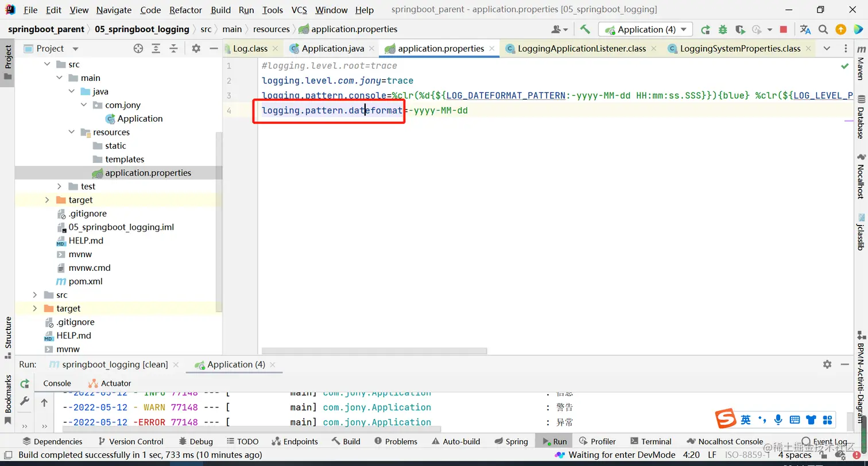Click the orange update arrow icon
Viewport: 868px width, 466px height.
pos(840,29)
